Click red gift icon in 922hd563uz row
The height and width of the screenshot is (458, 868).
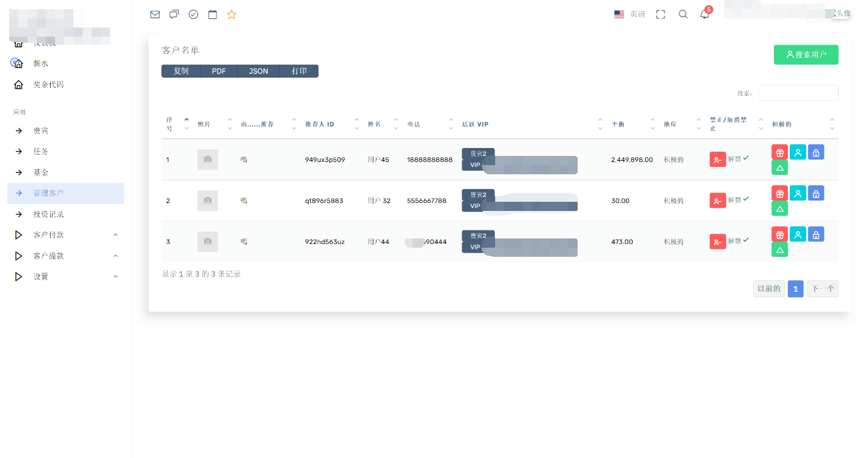[x=779, y=234]
